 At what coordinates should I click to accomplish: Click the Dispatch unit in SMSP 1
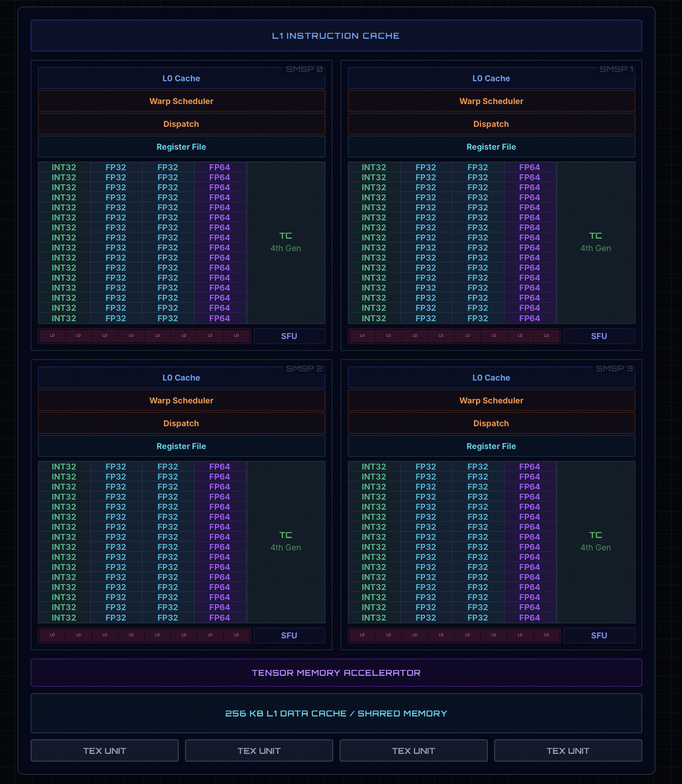tap(491, 124)
